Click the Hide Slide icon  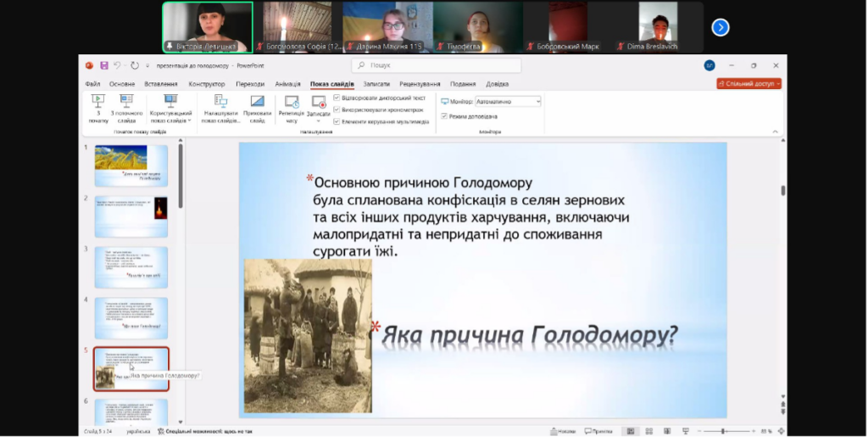258,101
